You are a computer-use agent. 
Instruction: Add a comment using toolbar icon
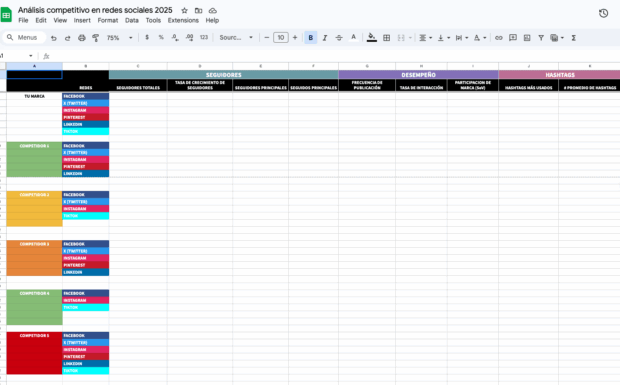coord(513,38)
